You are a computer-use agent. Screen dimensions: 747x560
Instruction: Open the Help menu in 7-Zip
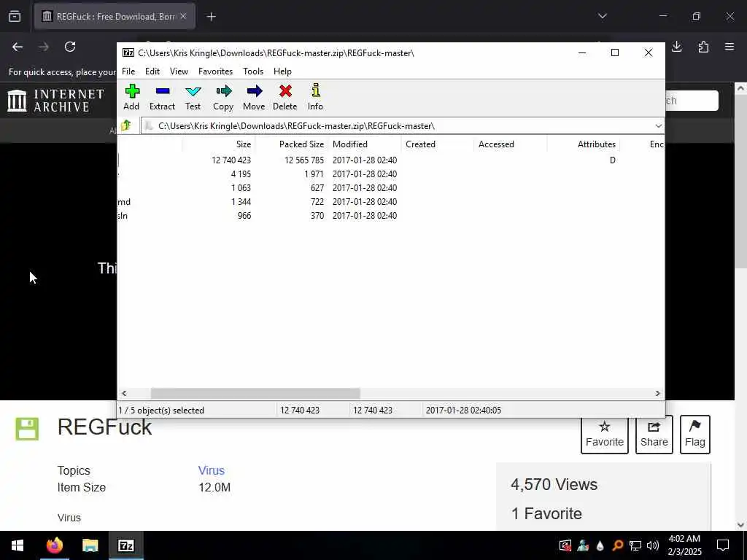(282, 71)
